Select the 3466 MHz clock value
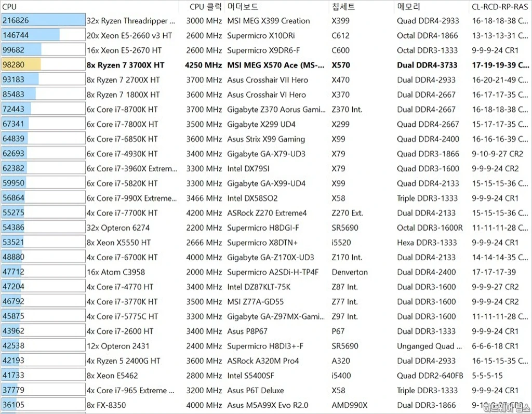 click(x=204, y=198)
